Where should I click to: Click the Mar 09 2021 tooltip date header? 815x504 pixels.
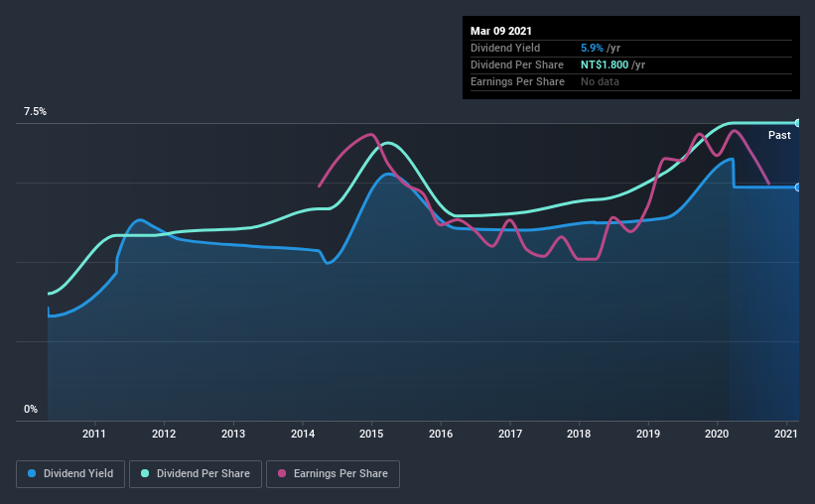501,31
